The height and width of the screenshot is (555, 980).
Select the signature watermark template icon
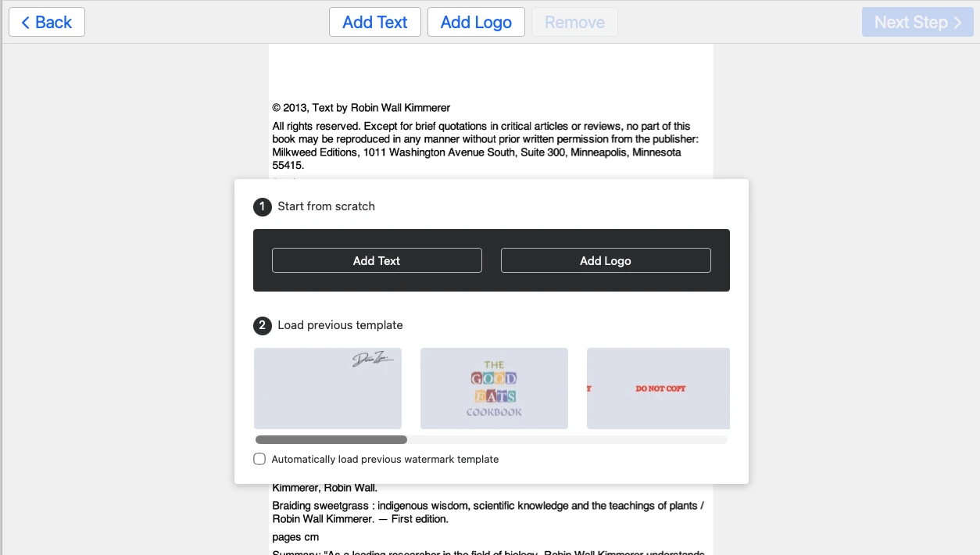point(327,388)
